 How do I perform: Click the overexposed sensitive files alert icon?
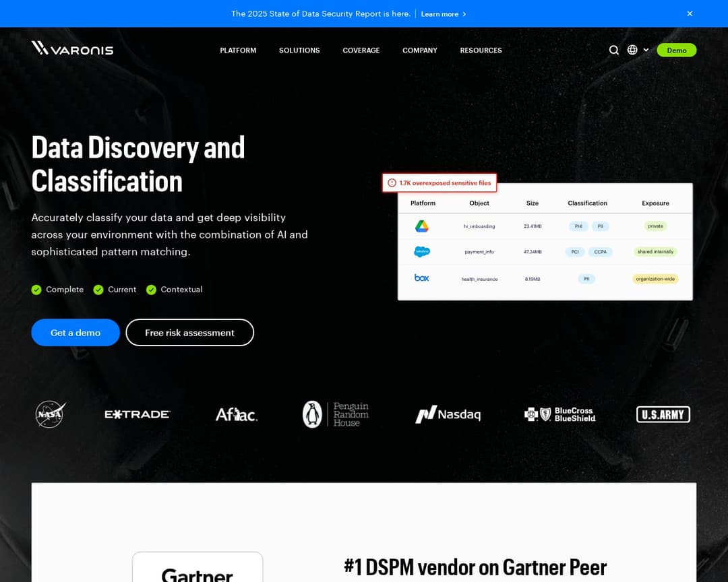[392, 183]
